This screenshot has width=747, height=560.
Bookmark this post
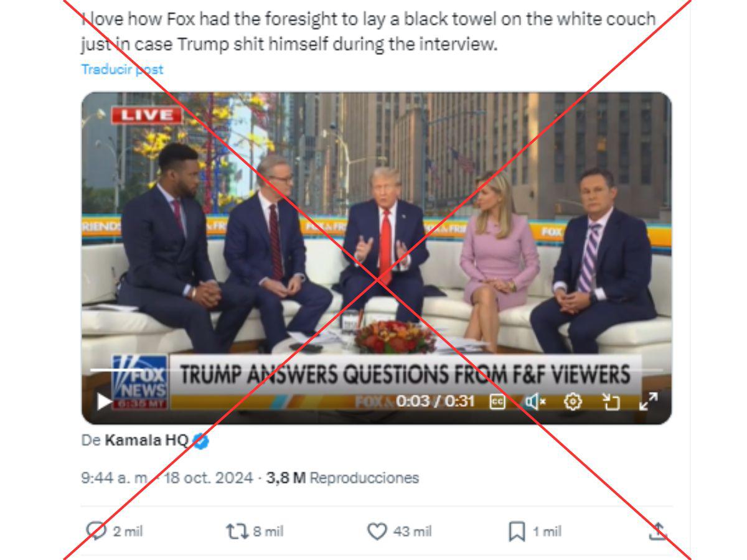(517, 531)
